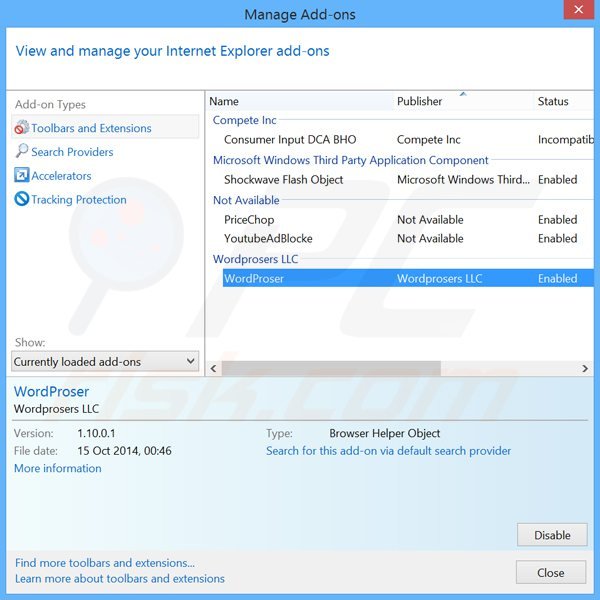The width and height of the screenshot is (600, 600).
Task: Open the Show dropdown for loaded add-ons
Action: click(105, 362)
